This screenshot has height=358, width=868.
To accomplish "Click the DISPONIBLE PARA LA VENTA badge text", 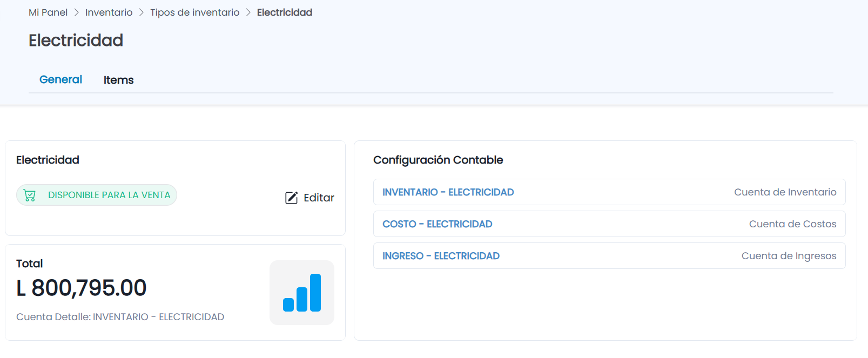I will point(109,195).
